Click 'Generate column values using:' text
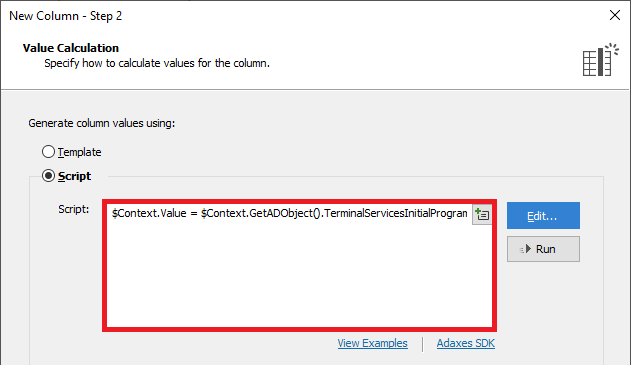 click(102, 123)
